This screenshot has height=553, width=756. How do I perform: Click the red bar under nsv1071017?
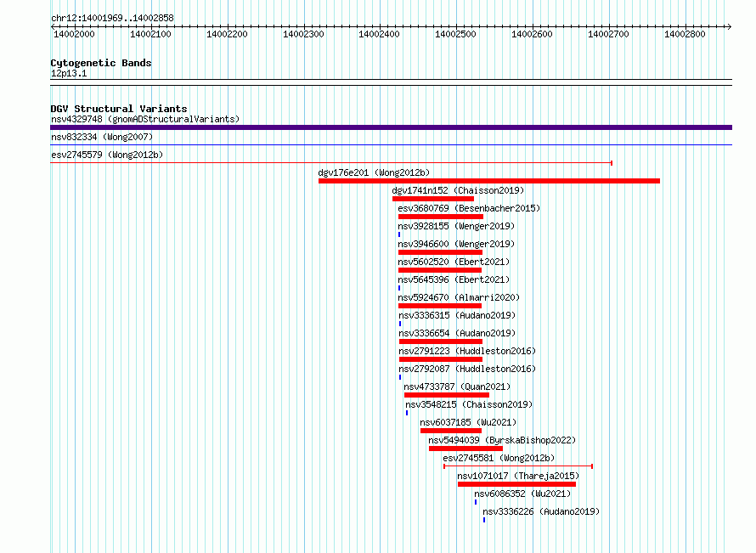click(516, 484)
